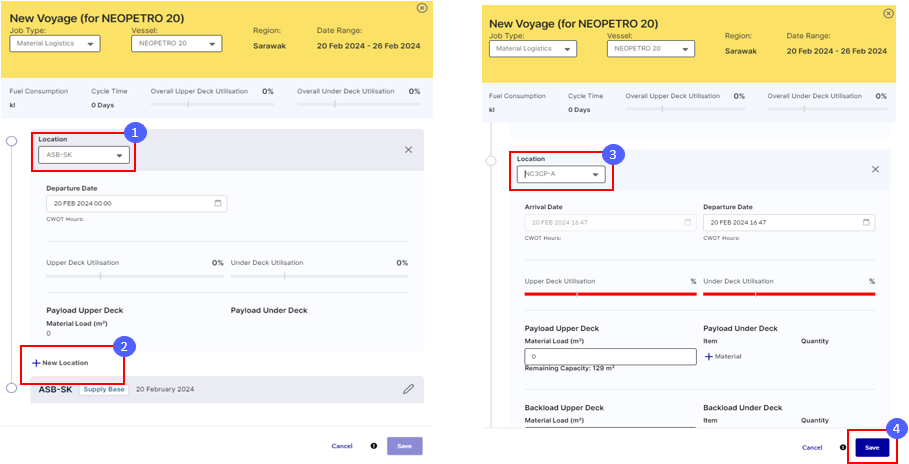
Task: Click the right Departure Date input field
Action: click(789, 223)
